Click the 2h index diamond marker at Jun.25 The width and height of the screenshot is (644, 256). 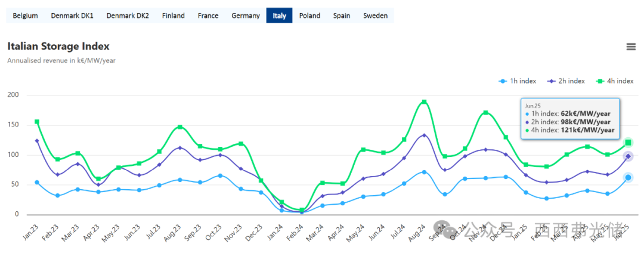pos(628,156)
